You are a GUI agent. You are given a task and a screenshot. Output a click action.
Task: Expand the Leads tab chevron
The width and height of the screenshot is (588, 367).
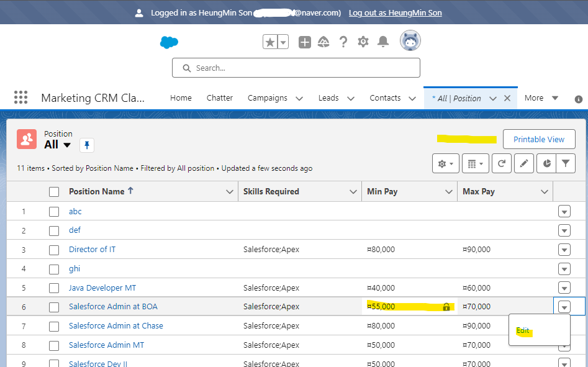(x=351, y=99)
